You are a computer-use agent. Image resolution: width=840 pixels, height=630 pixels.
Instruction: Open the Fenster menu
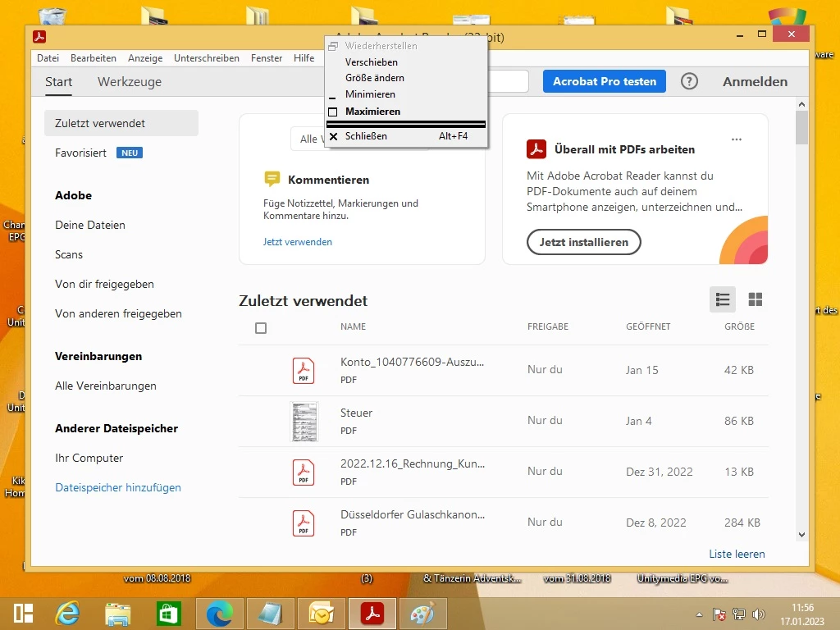pyautogui.click(x=267, y=58)
